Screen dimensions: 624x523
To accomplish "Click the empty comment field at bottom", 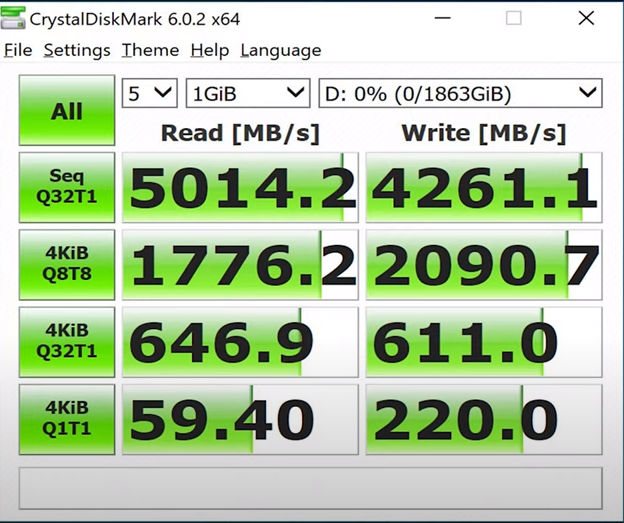I will pyautogui.click(x=310, y=488).
